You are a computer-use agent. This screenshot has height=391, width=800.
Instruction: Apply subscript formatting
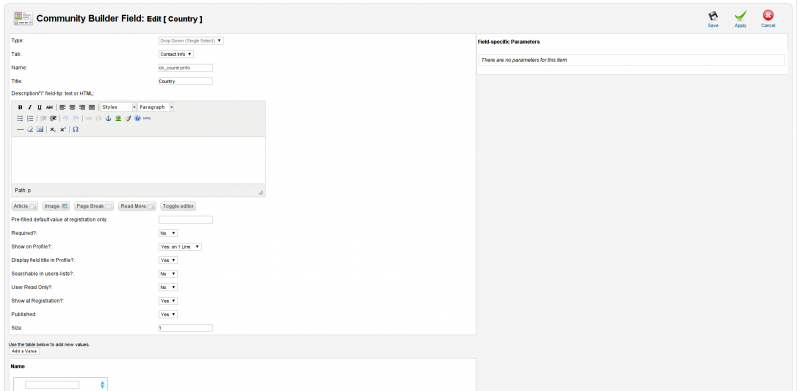coord(53,130)
